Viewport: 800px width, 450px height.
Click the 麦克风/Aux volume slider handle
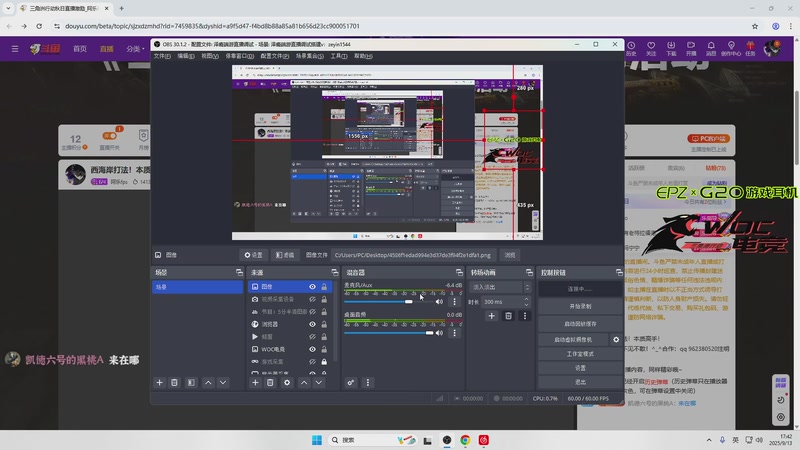point(409,302)
